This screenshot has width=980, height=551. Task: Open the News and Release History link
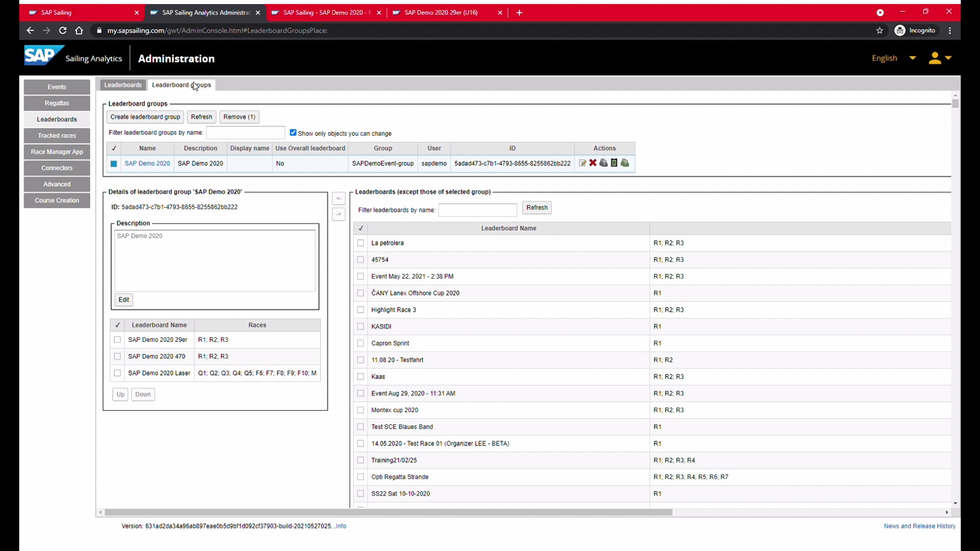coord(919,526)
